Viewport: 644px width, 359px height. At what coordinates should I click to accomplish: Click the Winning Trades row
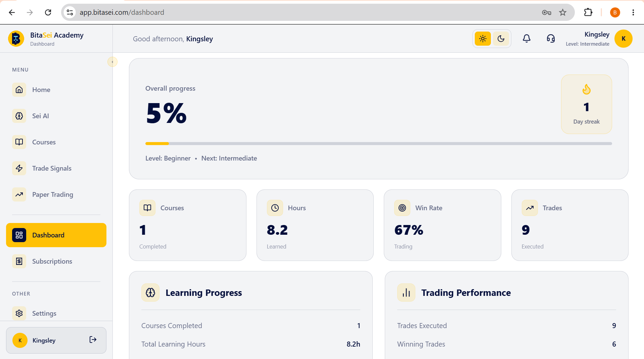[x=507, y=344]
